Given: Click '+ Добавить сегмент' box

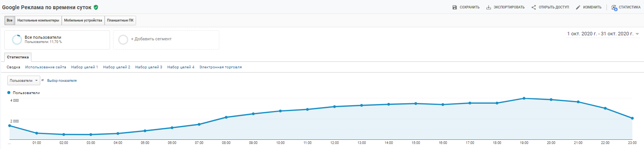Looking at the screenshot, I should 166,40.
